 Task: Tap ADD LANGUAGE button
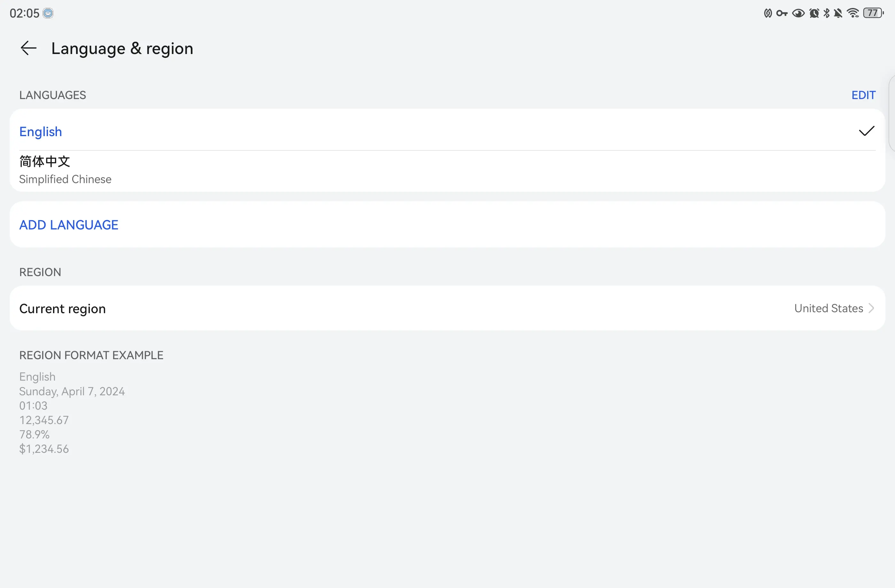click(68, 224)
